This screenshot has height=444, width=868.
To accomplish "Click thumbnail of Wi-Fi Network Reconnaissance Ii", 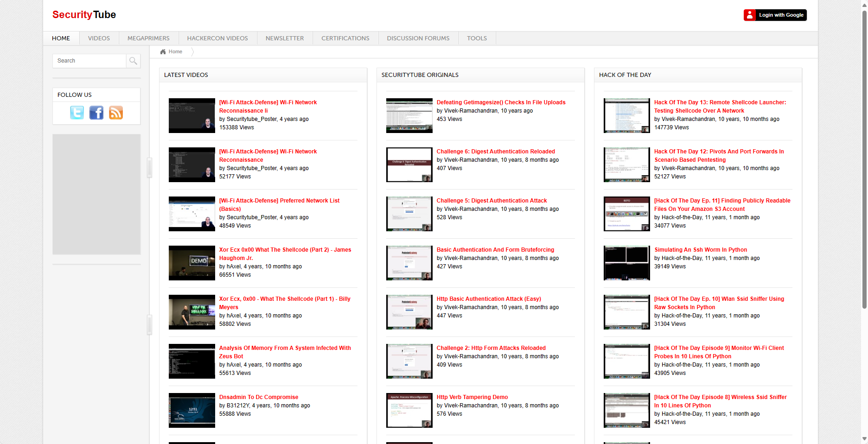I will pyautogui.click(x=192, y=116).
